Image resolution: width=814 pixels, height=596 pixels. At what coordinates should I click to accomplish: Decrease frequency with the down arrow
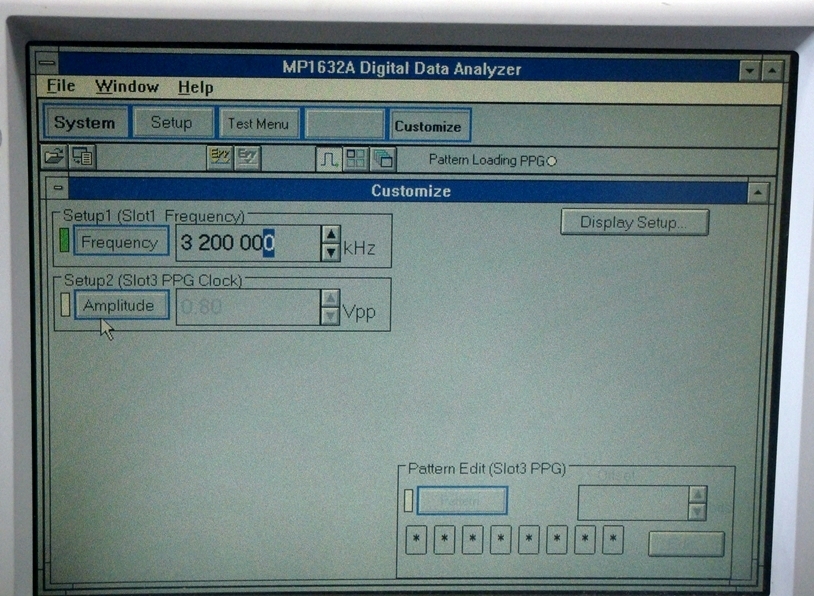[x=331, y=252]
